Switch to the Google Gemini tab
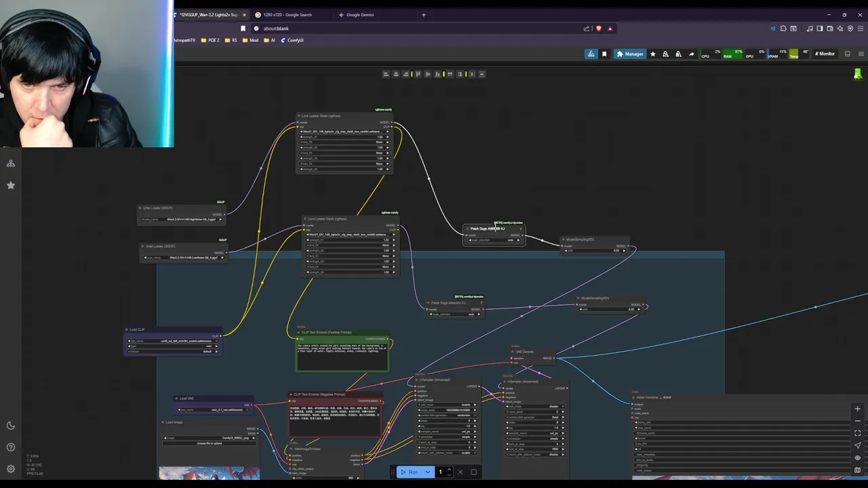The width and height of the screenshot is (868, 488). [x=359, y=15]
